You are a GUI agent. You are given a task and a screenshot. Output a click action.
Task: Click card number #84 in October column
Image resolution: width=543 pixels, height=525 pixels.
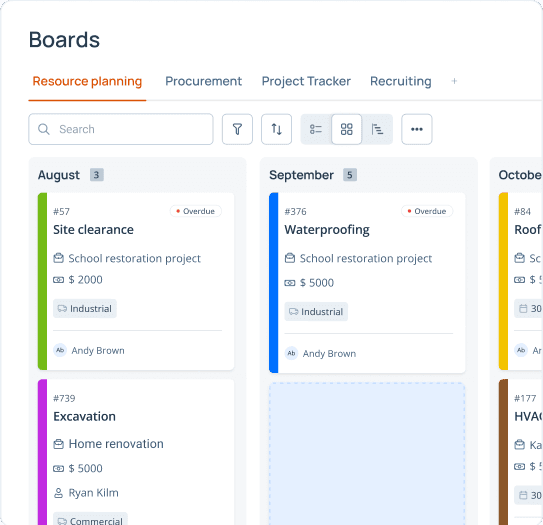522,212
